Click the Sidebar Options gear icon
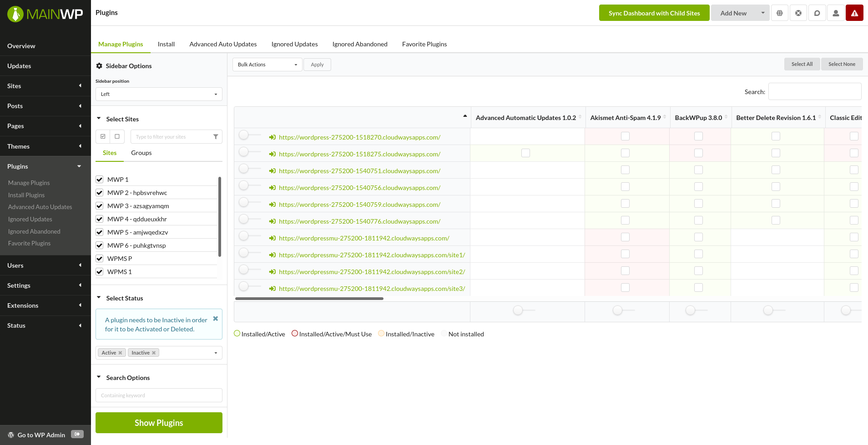This screenshot has height=445, width=868. coord(99,65)
